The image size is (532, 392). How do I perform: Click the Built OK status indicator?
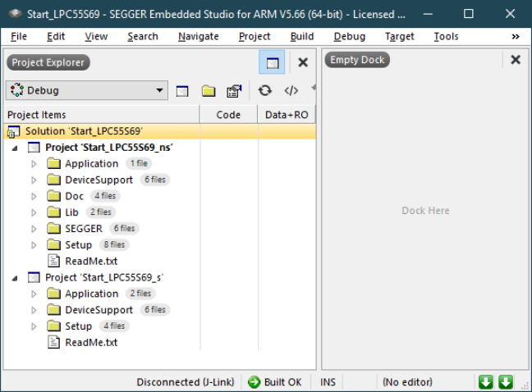pyautogui.click(x=275, y=382)
